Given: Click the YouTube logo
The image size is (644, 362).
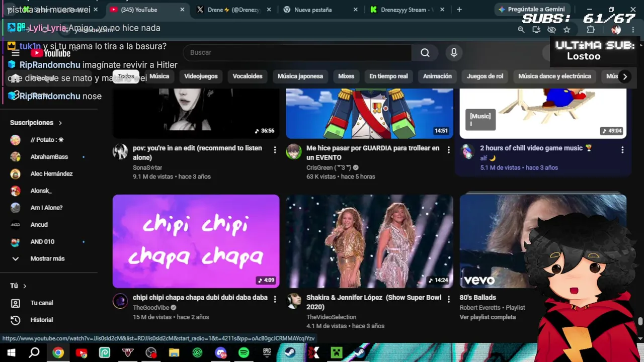Looking at the screenshot, I should pyautogui.click(x=50, y=53).
